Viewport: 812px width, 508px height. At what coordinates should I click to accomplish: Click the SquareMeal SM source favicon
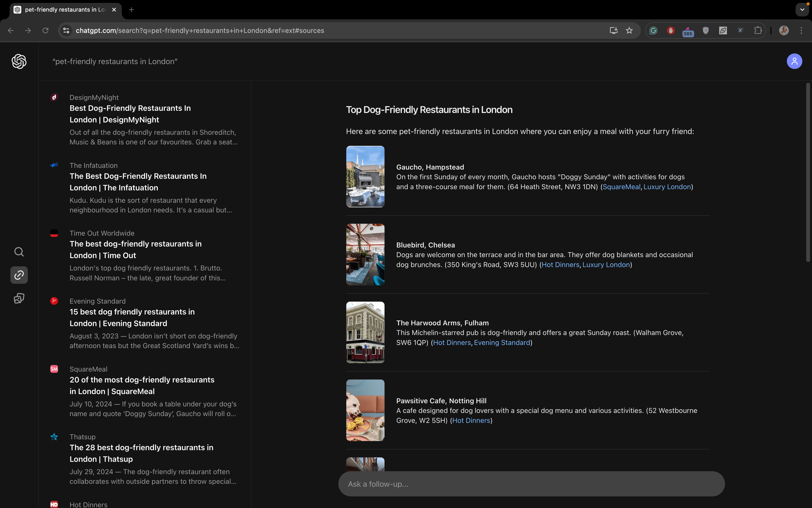(54, 369)
